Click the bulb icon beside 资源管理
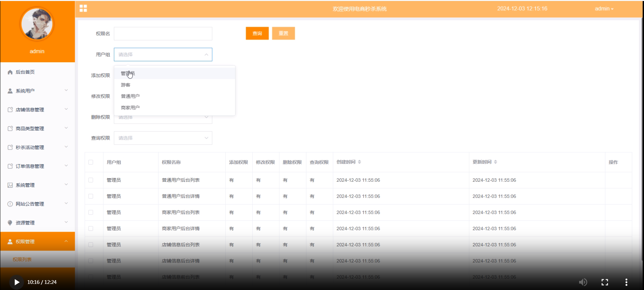This screenshot has height=290, width=644. pos(10,223)
